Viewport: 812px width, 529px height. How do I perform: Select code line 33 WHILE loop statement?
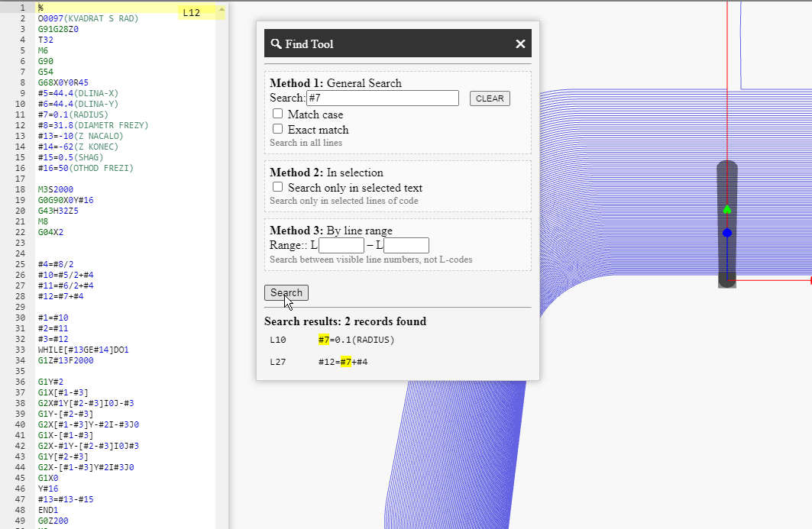tap(82, 350)
